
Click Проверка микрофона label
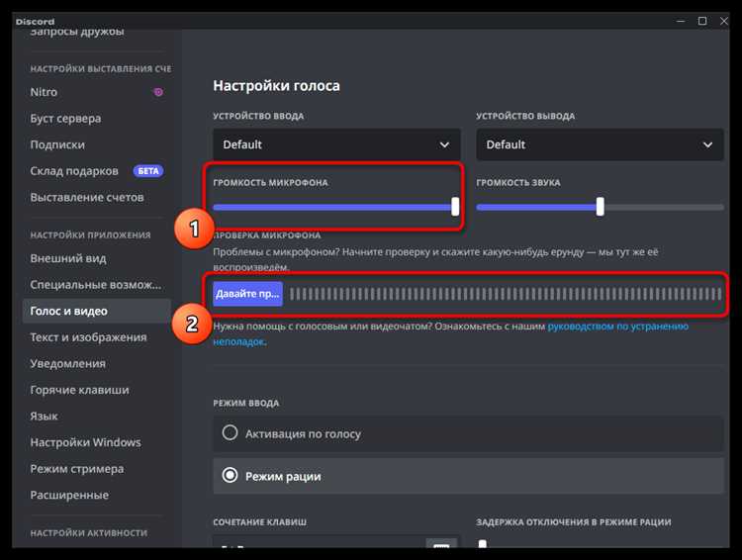click(x=267, y=235)
